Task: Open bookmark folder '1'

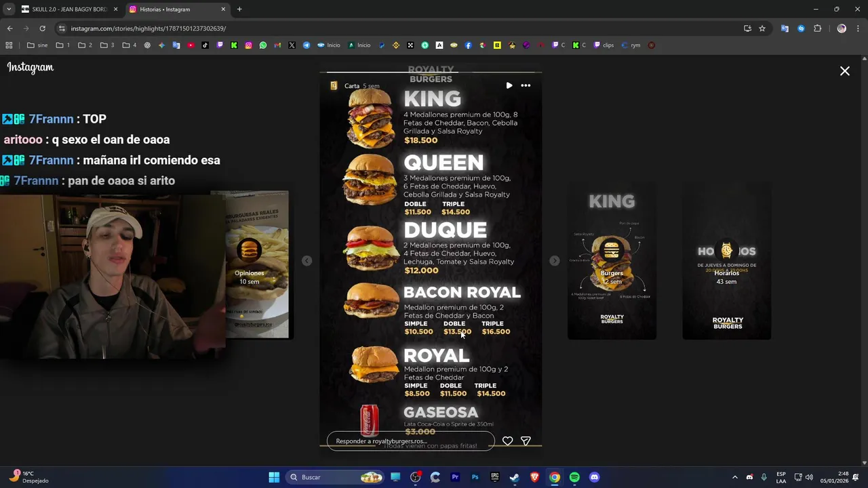Action: point(63,45)
